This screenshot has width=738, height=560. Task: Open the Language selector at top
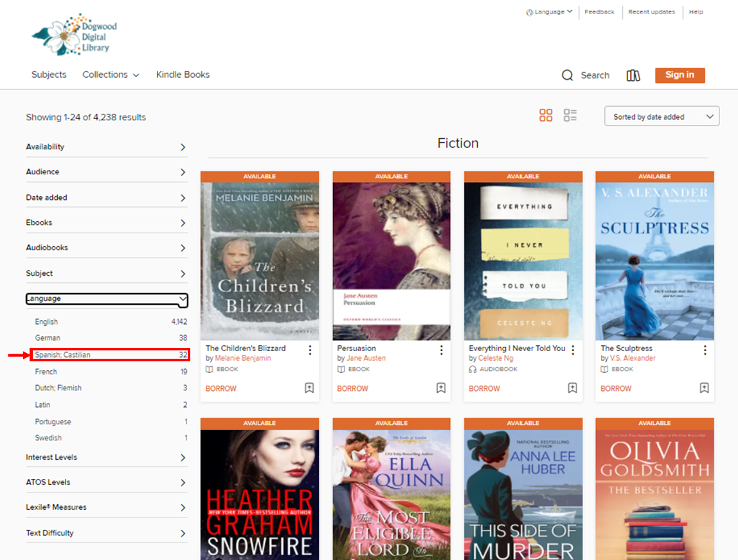click(549, 12)
